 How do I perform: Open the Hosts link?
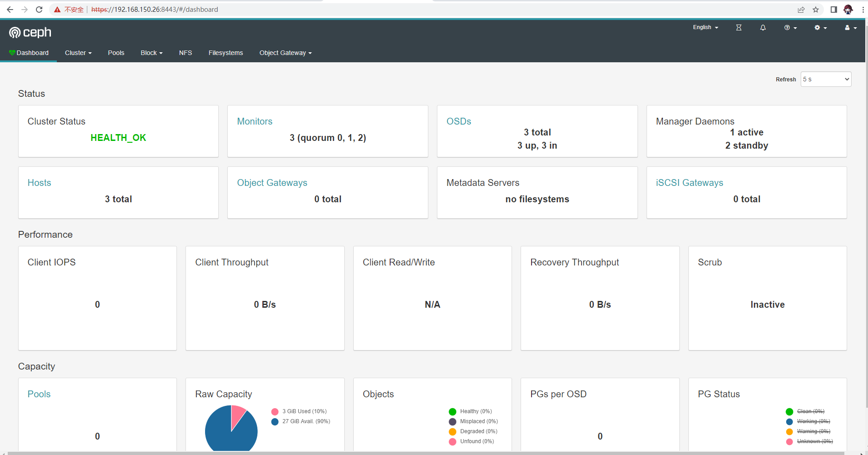point(39,183)
